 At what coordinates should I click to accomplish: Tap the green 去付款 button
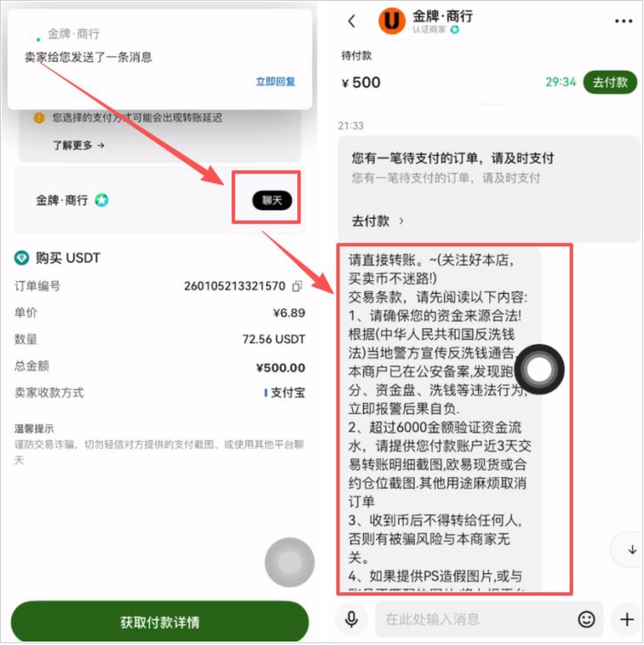pyautogui.click(x=610, y=82)
